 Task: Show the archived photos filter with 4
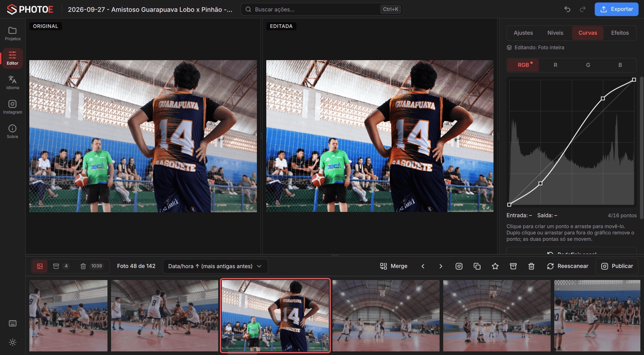(61, 266)
